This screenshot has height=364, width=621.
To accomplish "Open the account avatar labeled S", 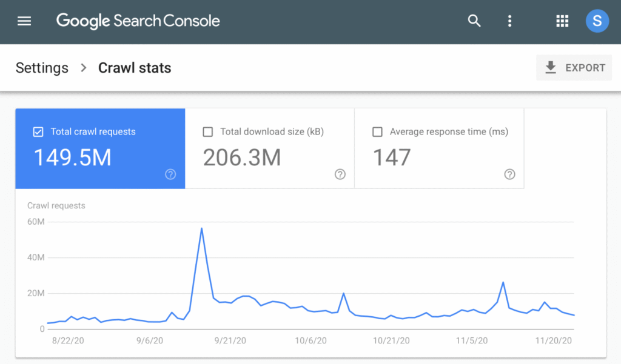I will (597, 21).
